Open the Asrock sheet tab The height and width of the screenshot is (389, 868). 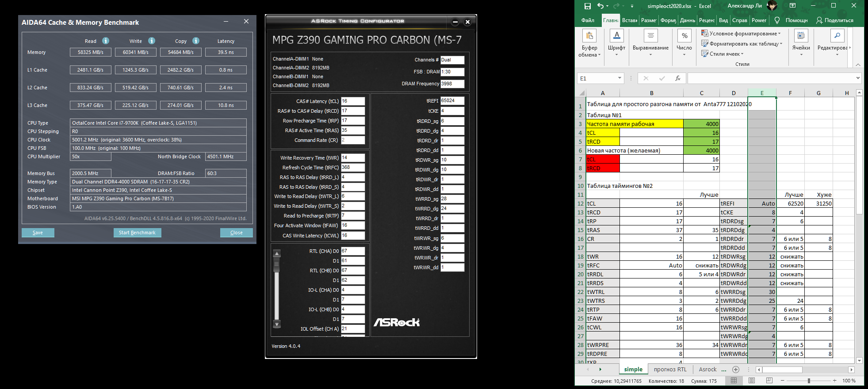(707, 370)
